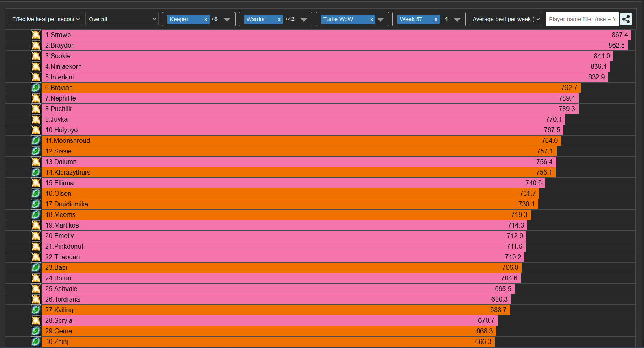The height and width of the screenshot is (348, 644).
Task: Remove the Week 57 filter tag
Action: click(x=436, y=20)
